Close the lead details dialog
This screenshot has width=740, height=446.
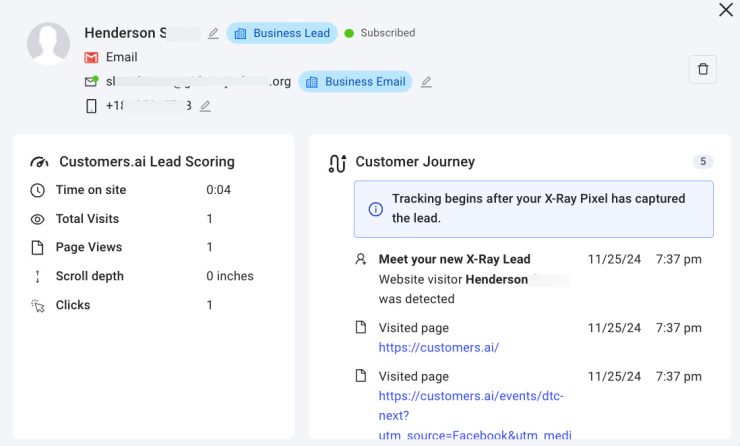pyautogui.click(x=725, y=9)
